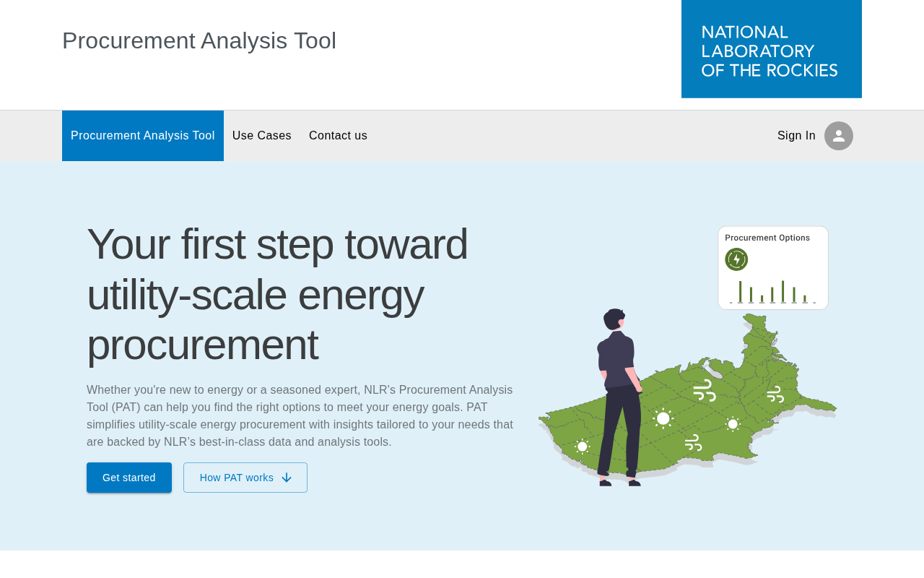This screenshot has height=578, width=924.
Task: Go to the Contact us page
Action: coord(338,136)
